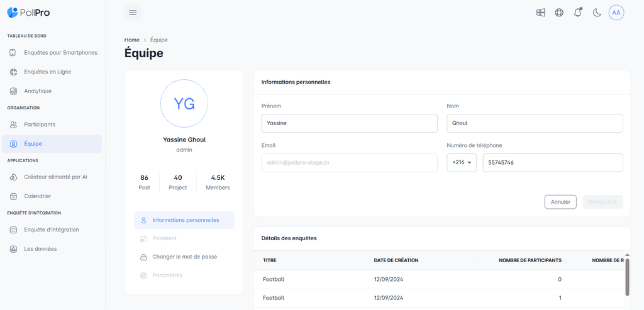Select Changer le mot de passe tab
This screenshot has width=644, height=310.
click(x=184, y=257)
